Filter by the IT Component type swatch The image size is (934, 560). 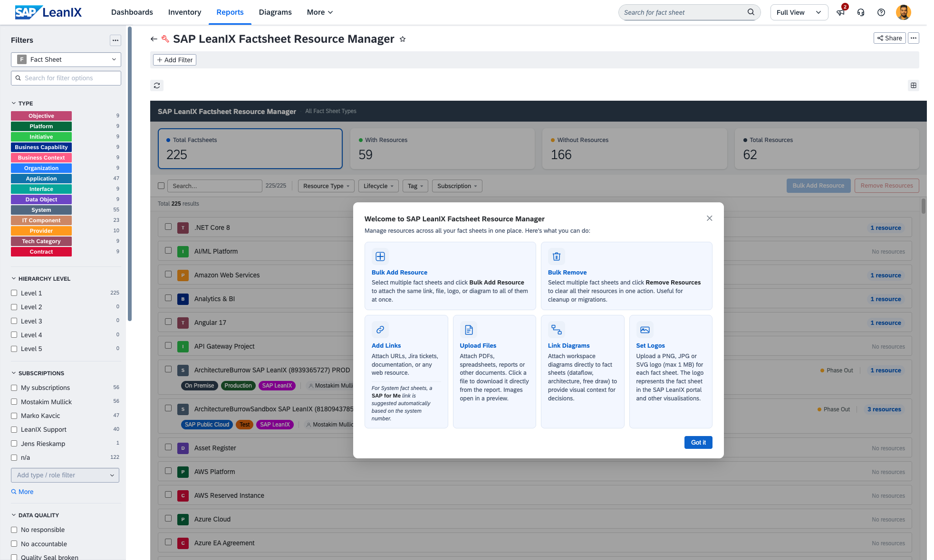coord(41,220)
